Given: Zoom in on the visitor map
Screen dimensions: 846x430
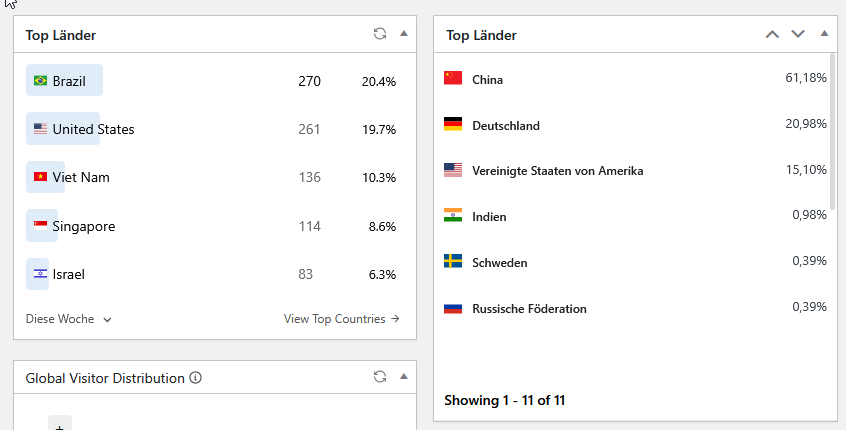Looking at the screenshot, I should (59, 425).
